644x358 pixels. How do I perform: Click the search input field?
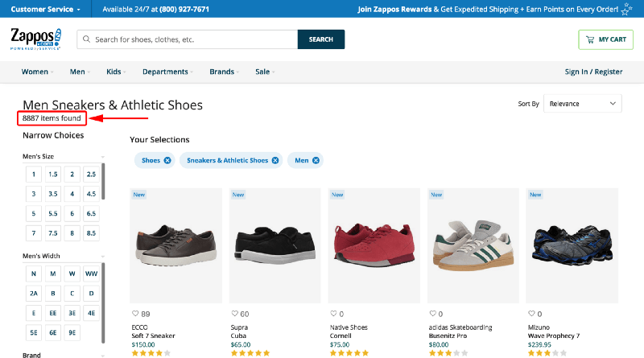tap(188, 39)
